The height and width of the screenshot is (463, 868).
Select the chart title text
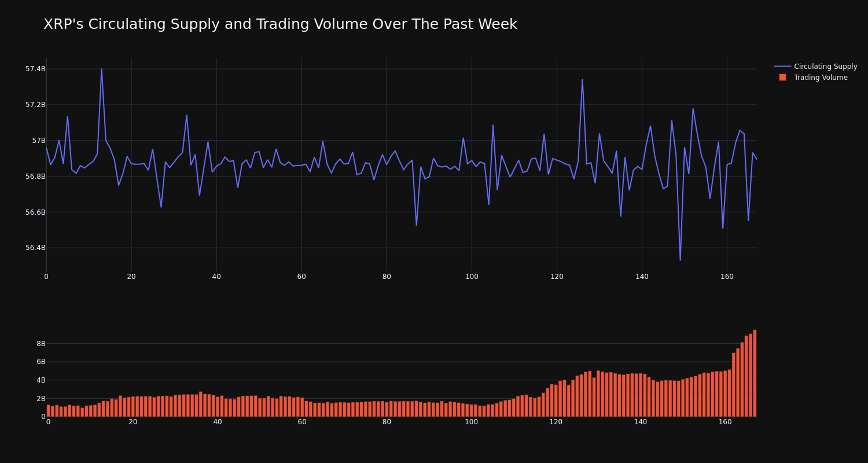(x=280, y=24)
